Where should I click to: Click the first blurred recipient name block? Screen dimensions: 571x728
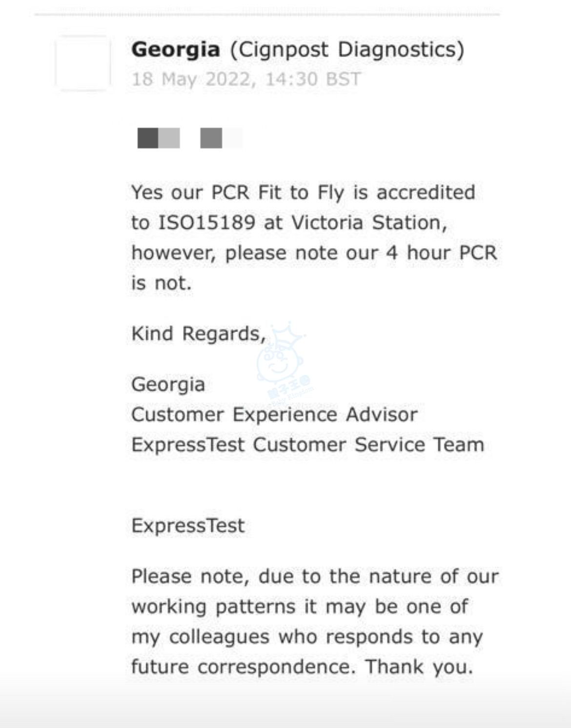159,138
